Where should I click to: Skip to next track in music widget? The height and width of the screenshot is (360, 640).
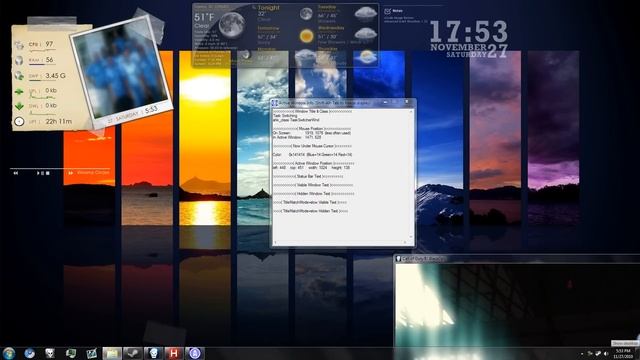click(x=71, y=173)
